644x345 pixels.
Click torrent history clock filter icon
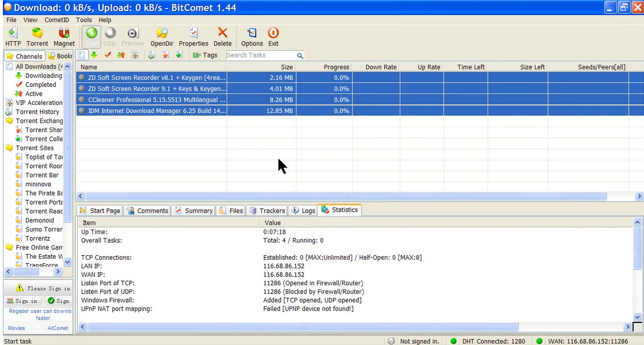(152, 55)
